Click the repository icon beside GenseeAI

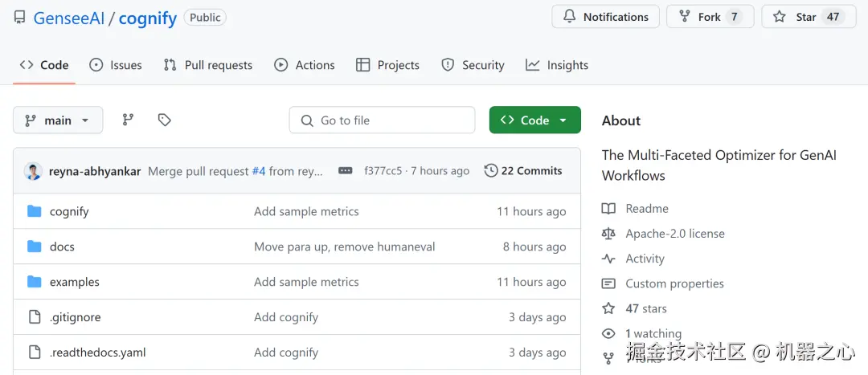point(19,18)
